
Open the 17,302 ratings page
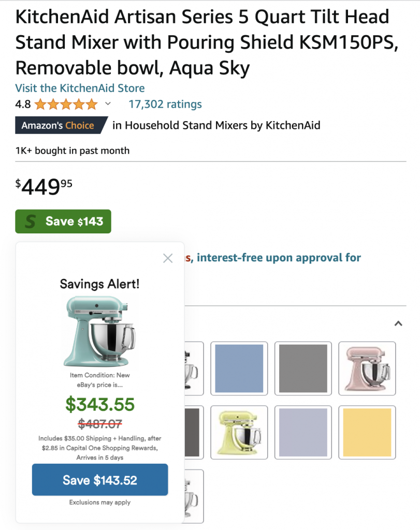(165, 104)
